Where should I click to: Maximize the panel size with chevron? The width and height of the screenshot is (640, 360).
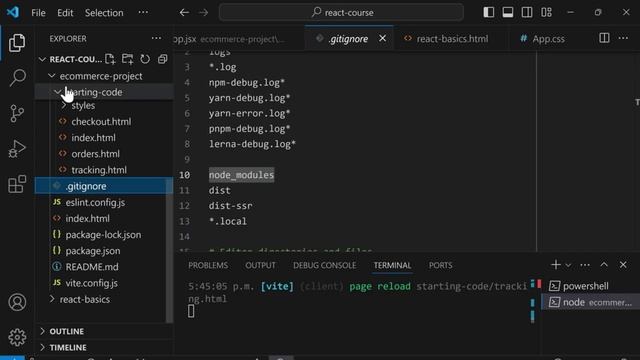[604, 265]
